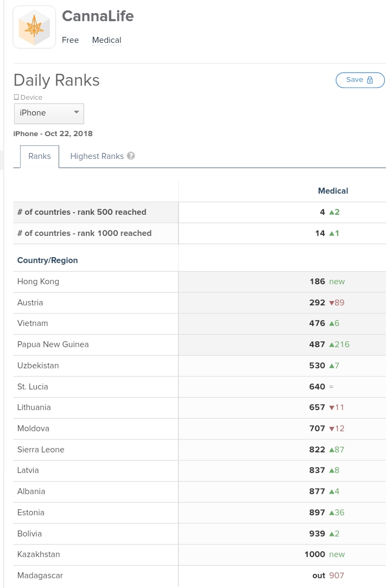Select the Medical column header
Viewport: 386px width, 588px height.
(x=332, y=191)
